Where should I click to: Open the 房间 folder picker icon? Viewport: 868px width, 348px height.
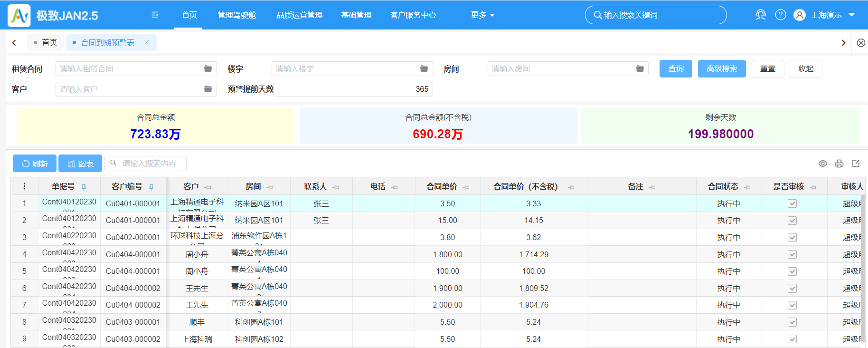(x=640, y=68)
